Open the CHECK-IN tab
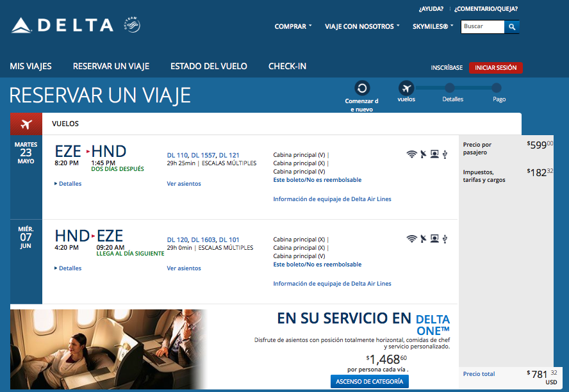This screenshot has width=569, height=392. [x=288, y=67]
